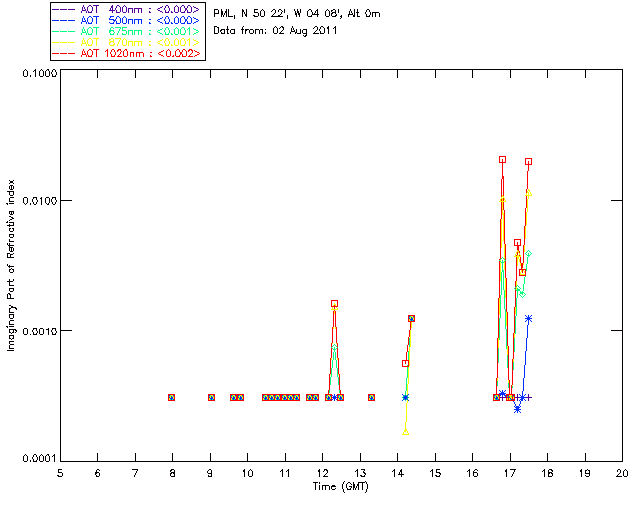Viewport: 640px width, 512px height.
Task: Click the yellow triangle near 0.0100 at 16.8
Action: coord(502,199)
